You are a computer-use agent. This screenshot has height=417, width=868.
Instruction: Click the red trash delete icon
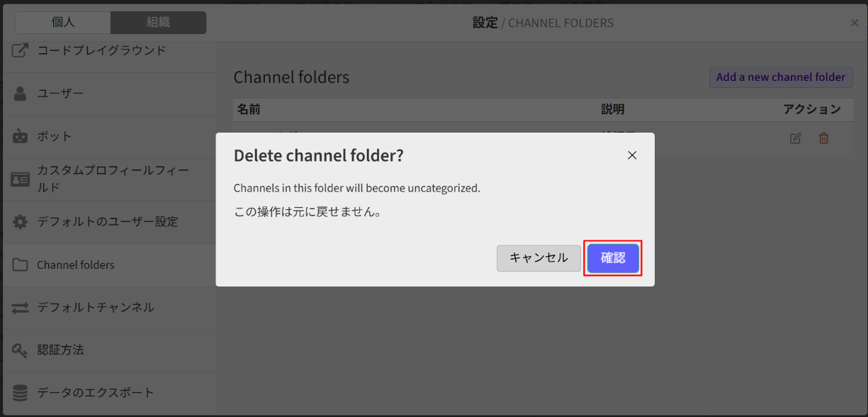823,138
